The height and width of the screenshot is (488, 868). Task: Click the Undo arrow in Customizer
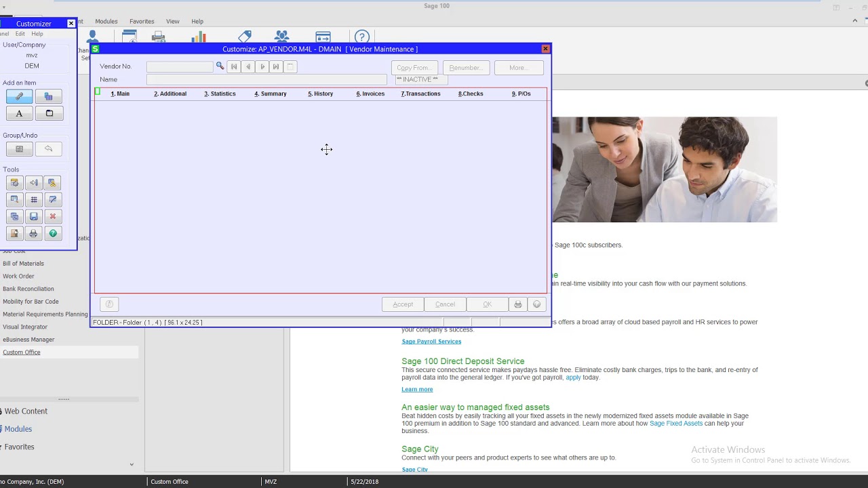pos(49,149)
